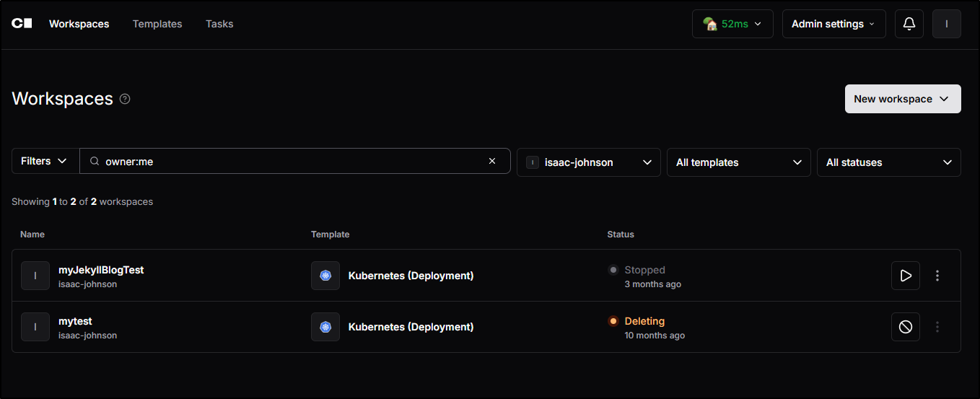Open the All statuses dropdown
The width and height of the screenshot is (980, 399).
pyautogui.click(x=888, y=162)
